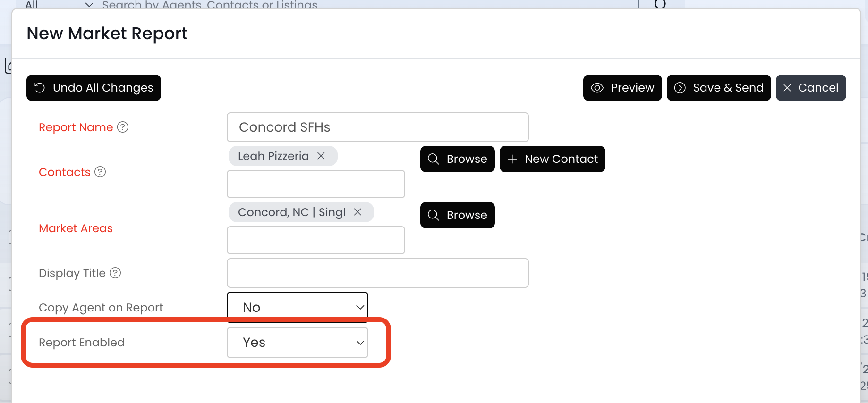Browse market areas with the Browse button
Screen dimensions: 868x403
457,215
